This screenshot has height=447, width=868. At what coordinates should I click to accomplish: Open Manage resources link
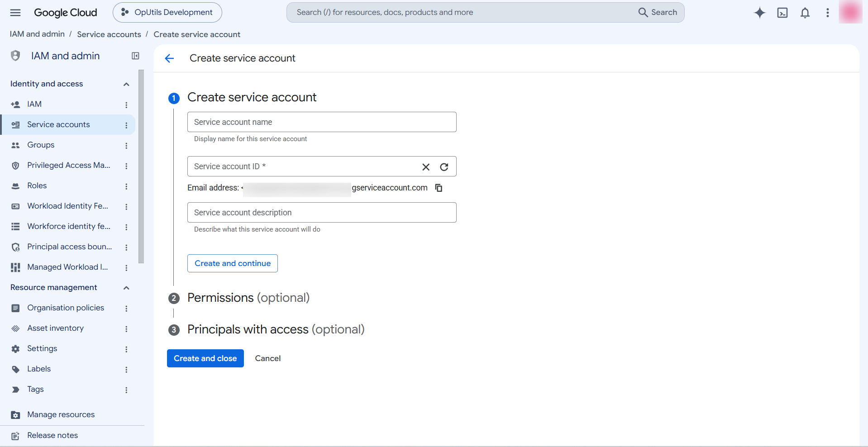click(61, 414)
